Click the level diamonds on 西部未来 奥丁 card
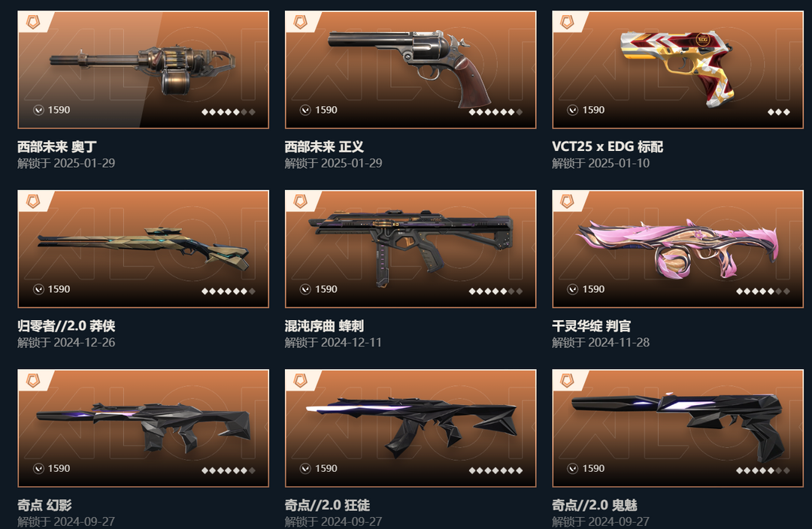Viewport: 812px width, 529px height. (x=229, y=112)
